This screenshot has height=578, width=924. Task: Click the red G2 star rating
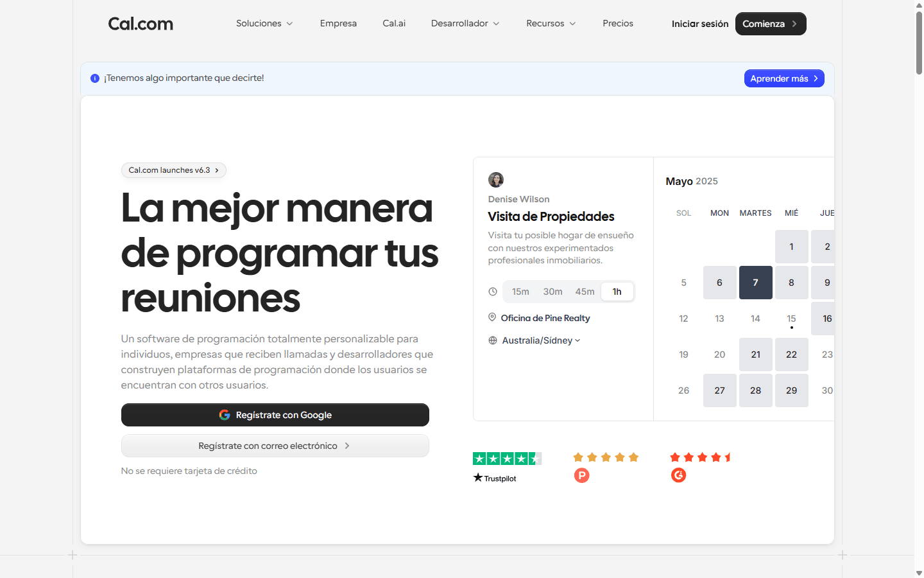point(701,457)
